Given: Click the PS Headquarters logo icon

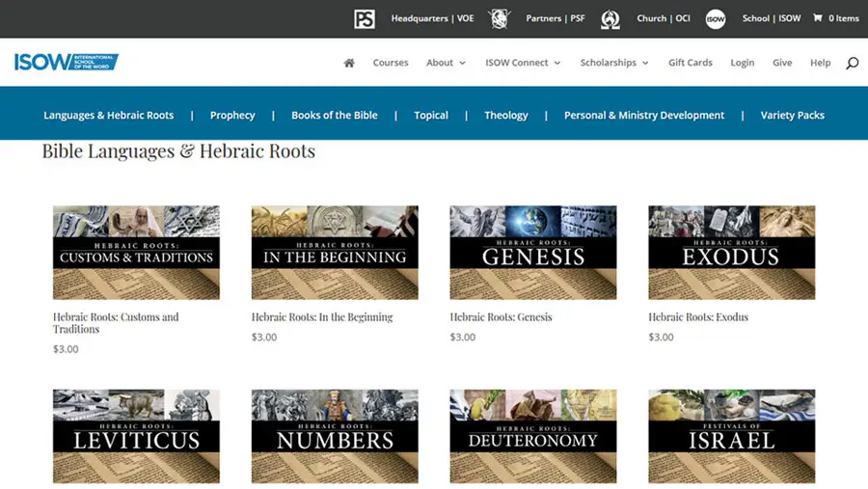Looking at the screenshot, I should [364, 18].
